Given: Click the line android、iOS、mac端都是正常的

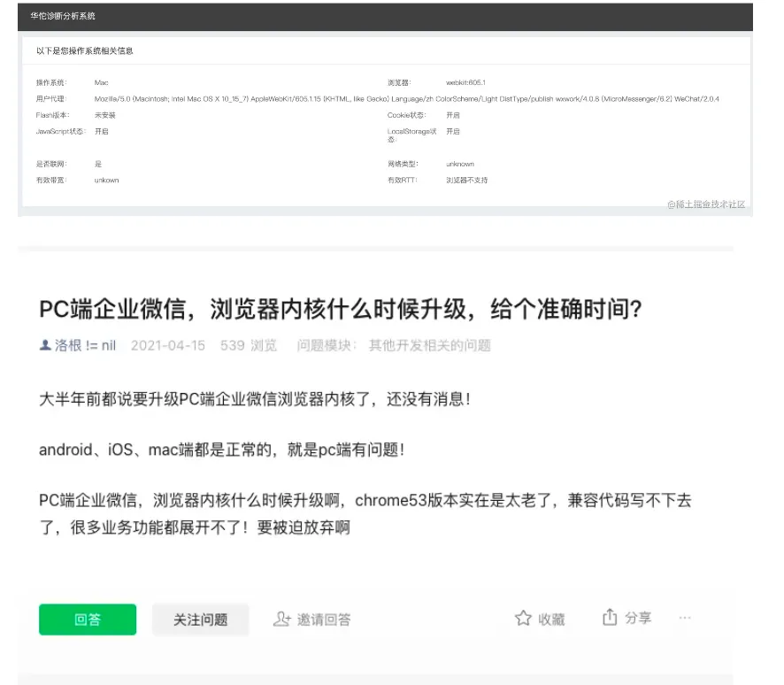Looking at the screenshot, I should (x=222, y=450).
